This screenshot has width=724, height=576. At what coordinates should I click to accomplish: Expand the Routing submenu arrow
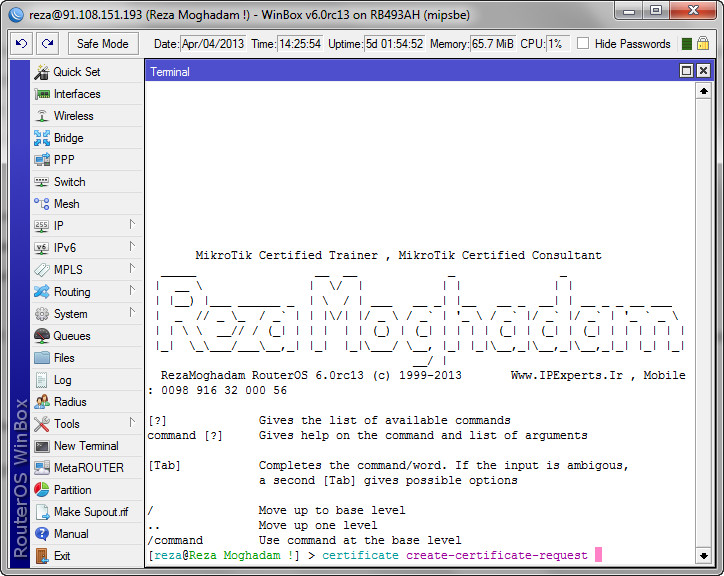[x=132, y=291]
